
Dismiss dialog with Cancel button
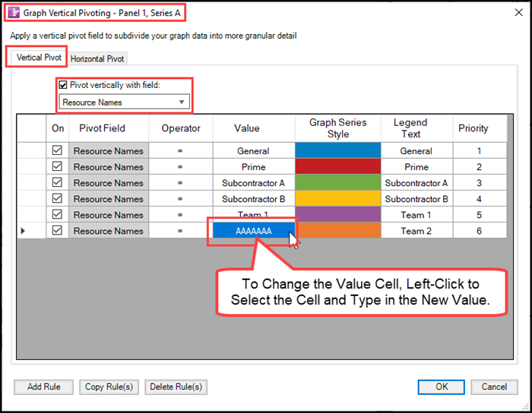(x=494, y=386)
